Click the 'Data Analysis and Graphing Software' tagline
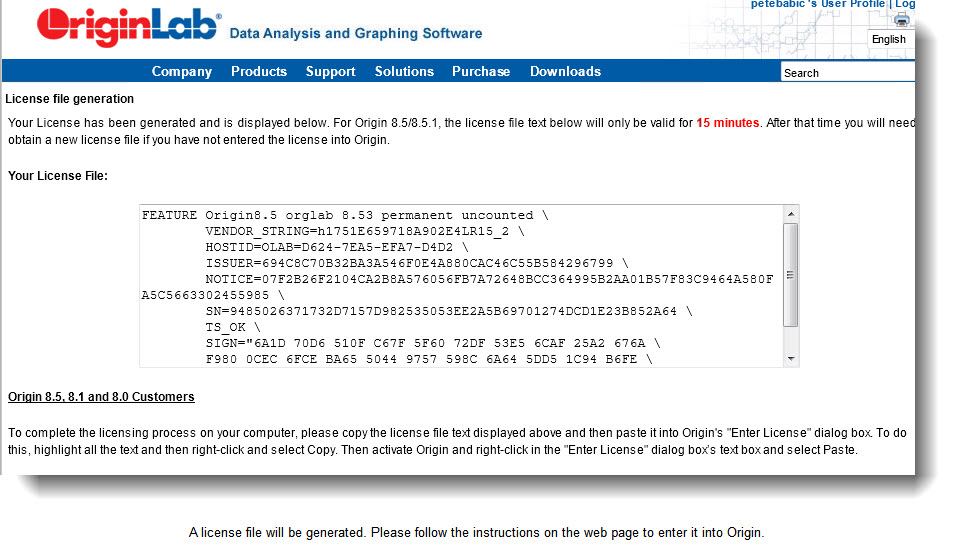Image resolution: width=955 pixels, height=549 pixels. [x=356, y=34]
